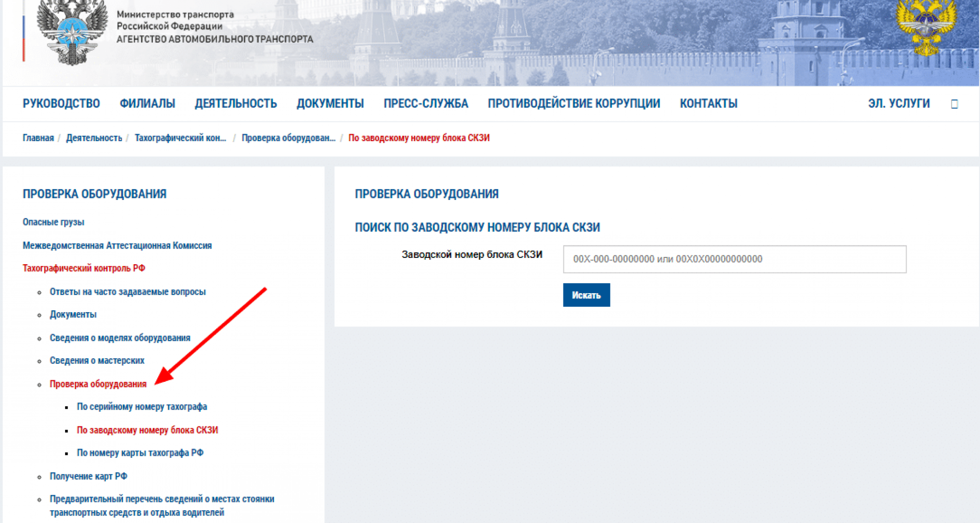Open Сведения о мастерских link

pyautogui.click(x=97, y=361)
